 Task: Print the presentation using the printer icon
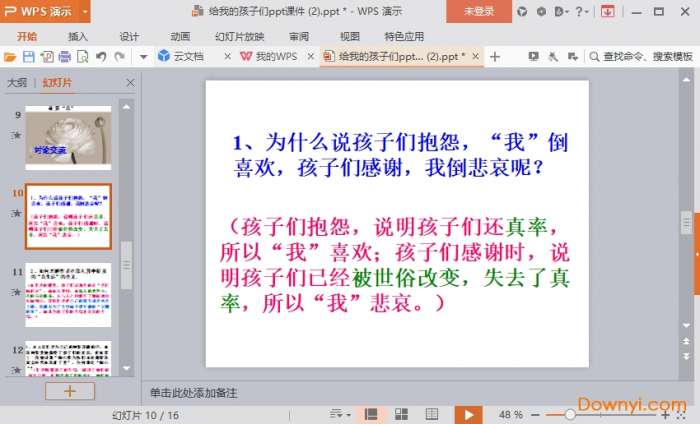click(65, 57)
